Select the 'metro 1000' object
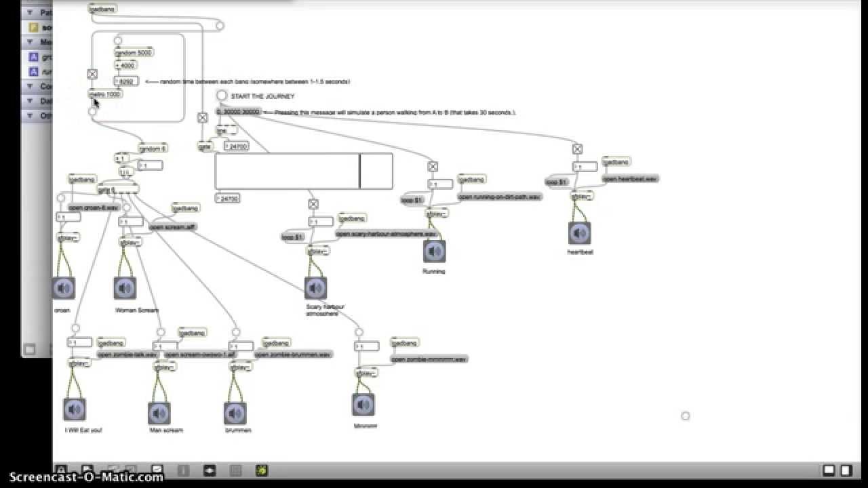This screenshot has width=868, height=488. [x=106, y=94]
